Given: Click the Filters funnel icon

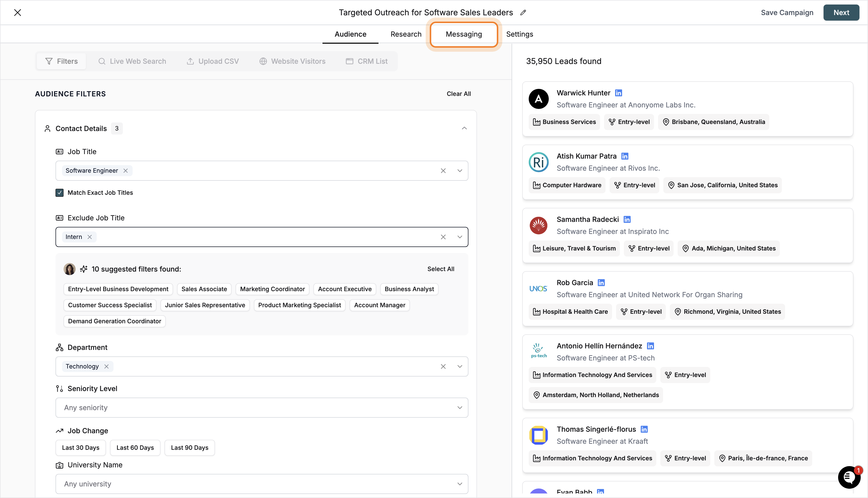Looking at the screenshot, I should [49, 61].
